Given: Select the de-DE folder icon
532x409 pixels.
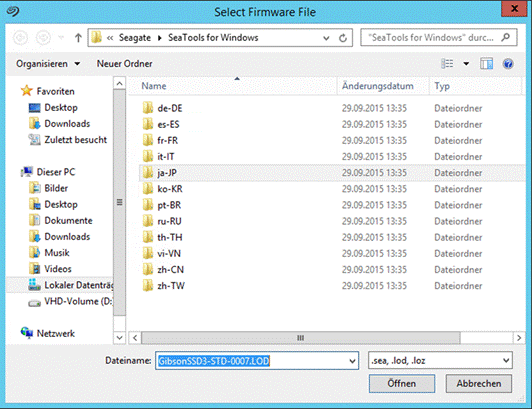Looking at the screenshot, I should [x=148, y=108].
